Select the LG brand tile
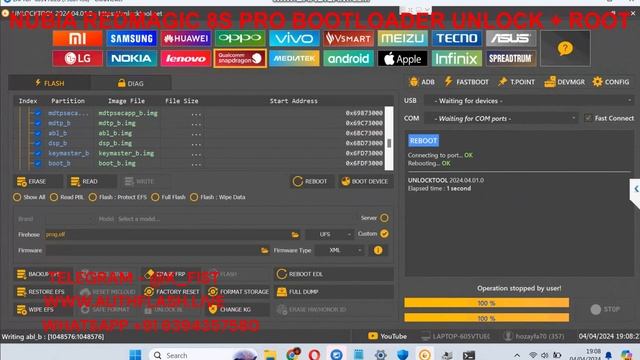This screenshot has width=640, height=360. point(77,58)
